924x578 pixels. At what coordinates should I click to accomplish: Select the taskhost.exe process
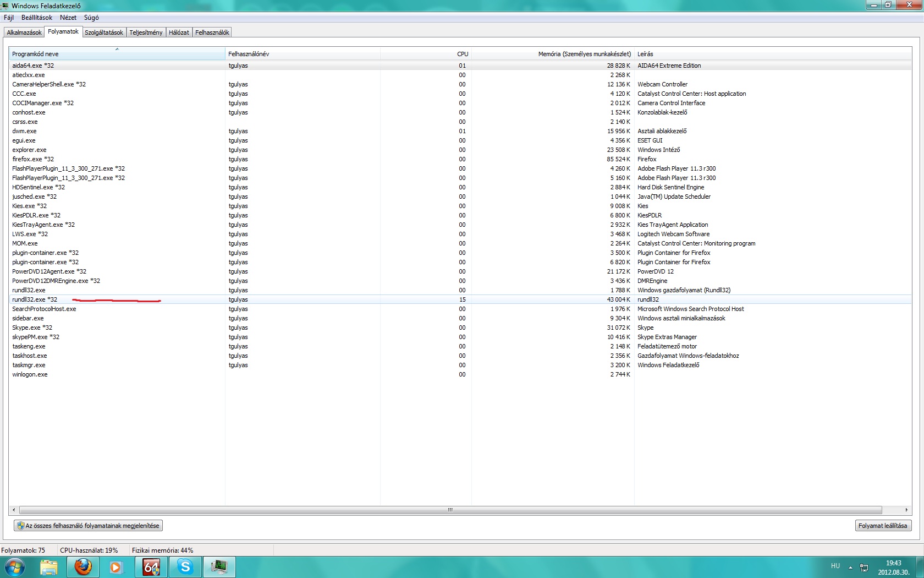tap(460, 356)
